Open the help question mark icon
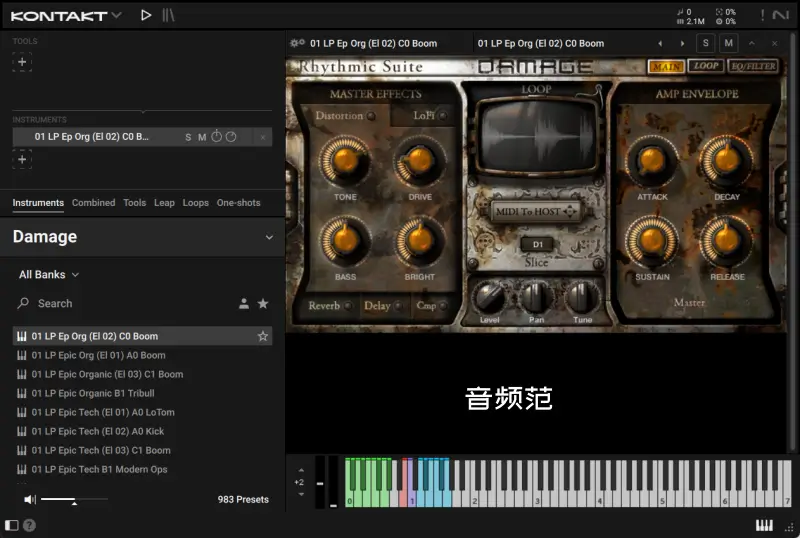Viewport: 800px width, 538px height. 30,525
